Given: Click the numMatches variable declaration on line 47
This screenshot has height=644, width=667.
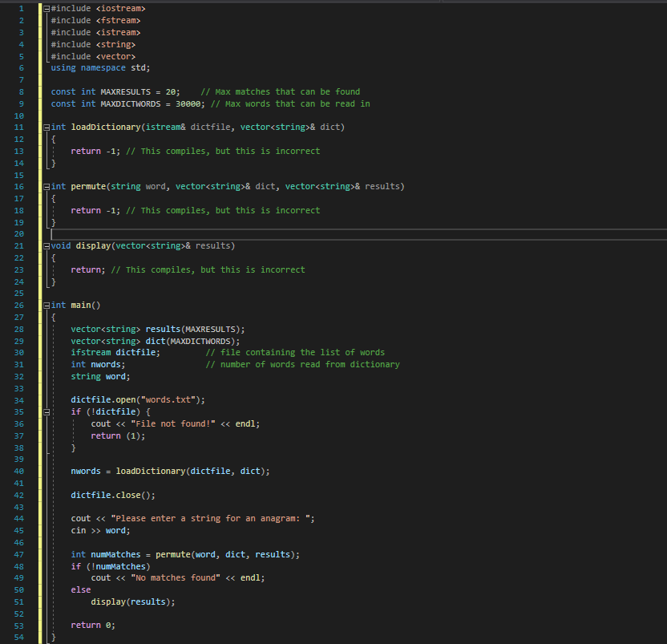Looking at the screenshot, I should coord(115,555).
